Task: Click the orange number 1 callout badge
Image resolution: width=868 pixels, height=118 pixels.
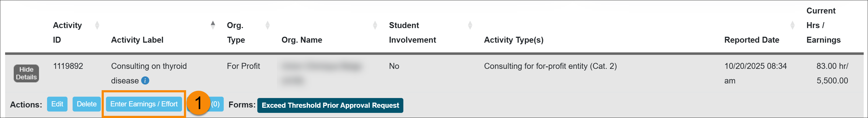Action: (198, 103)
